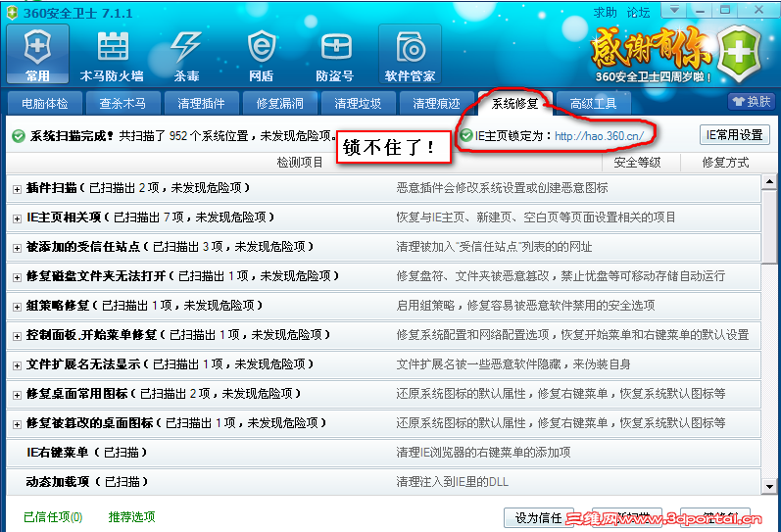Viewport: 781px width, 532px height.
Task: Open the title bar dropdown menu arrow
Action: coord(674,10)
